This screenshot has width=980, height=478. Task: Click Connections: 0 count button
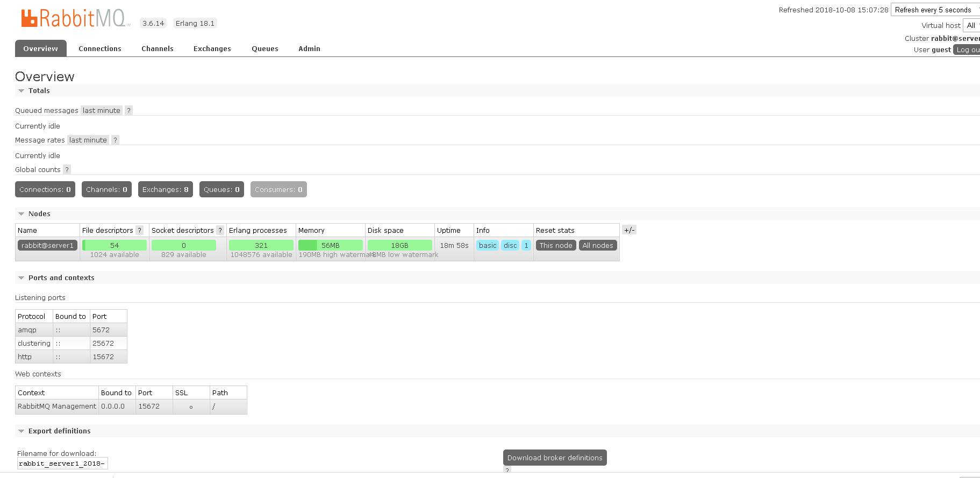point(45,189)
